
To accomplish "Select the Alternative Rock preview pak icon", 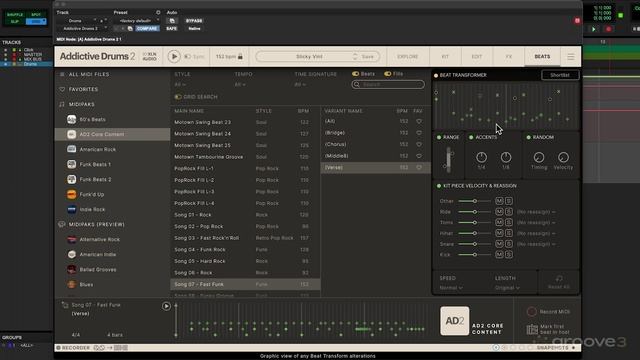I will click(x=71, y=240).
